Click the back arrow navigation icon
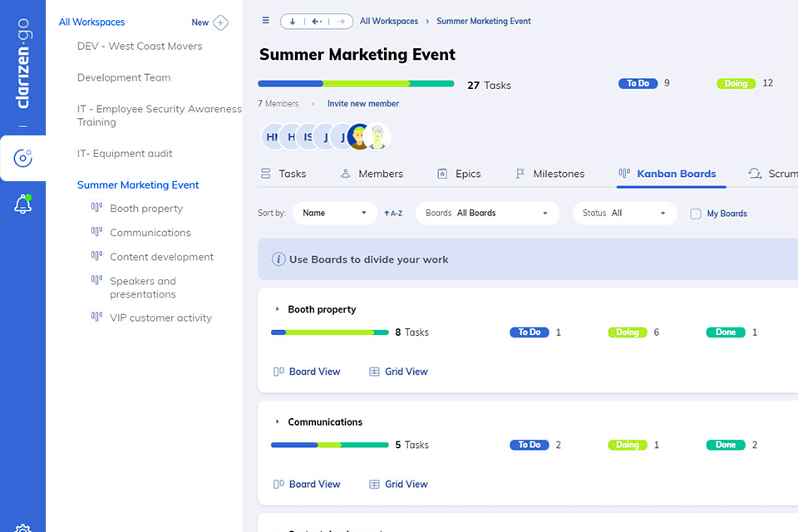Screen dimensions: 798x532 coord(317,21)
